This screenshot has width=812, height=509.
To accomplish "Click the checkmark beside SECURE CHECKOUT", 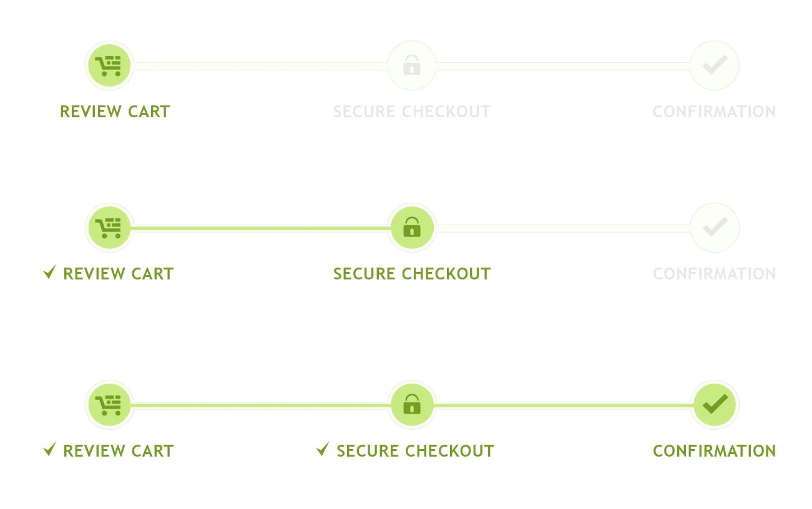I will [x=323, y=449].
